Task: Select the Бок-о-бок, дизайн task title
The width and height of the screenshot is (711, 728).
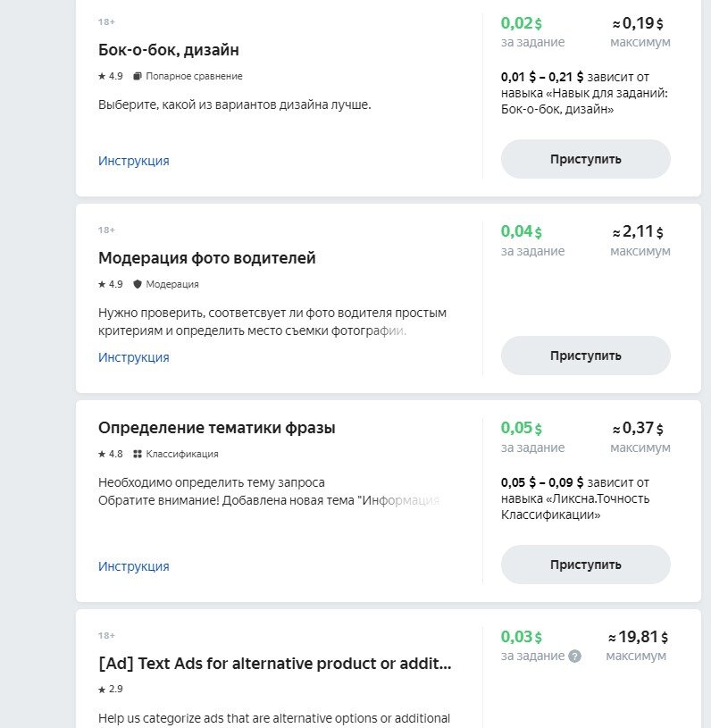Action: (x=169, y=49)
